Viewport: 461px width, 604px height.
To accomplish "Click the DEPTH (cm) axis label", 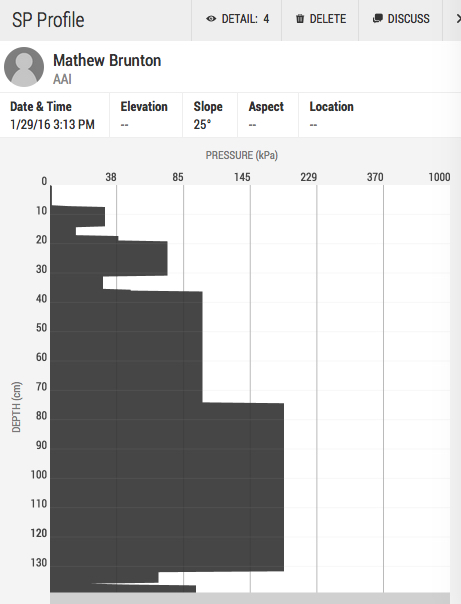I will click(x=16, y=407).
